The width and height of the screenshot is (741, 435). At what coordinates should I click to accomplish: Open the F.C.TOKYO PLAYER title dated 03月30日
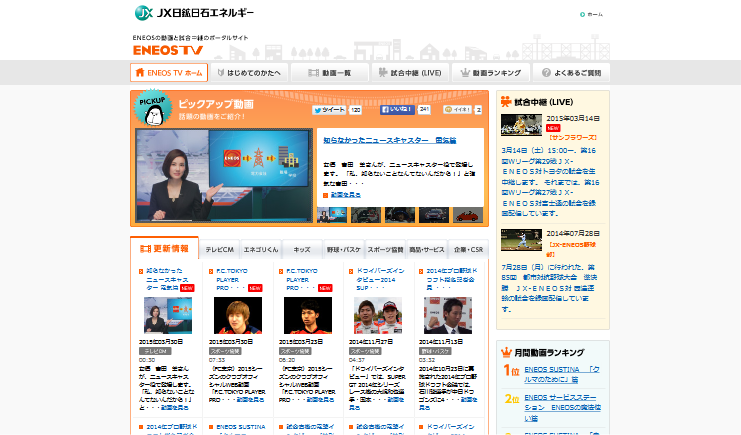[232, 279]
